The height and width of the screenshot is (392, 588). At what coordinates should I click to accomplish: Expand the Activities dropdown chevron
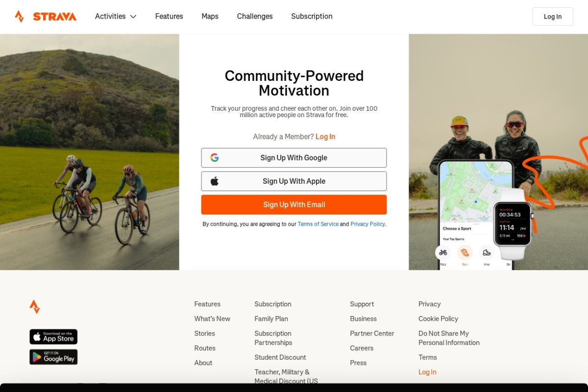coord(133,17)
